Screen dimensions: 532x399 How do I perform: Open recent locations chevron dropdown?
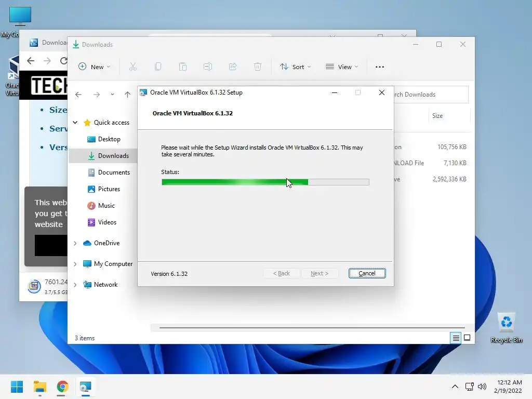pyautogui.click(x=112, y=95)
